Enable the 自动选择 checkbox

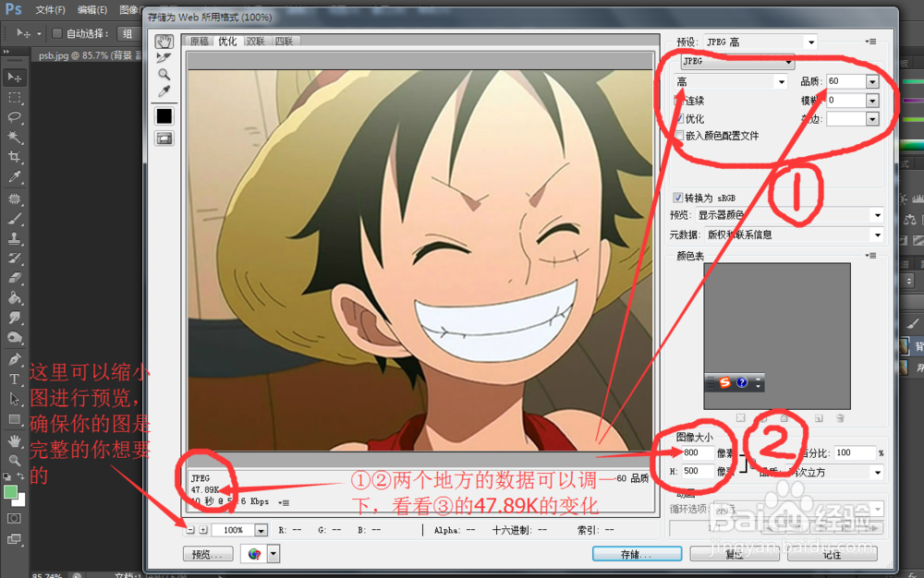(57, 33)
